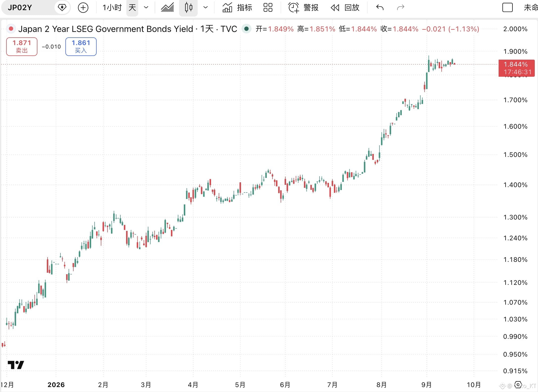538x392 pixels.
Task: Open the layout rectangle icon at top right
Action: pyautogui.click(x=507, y=8)
